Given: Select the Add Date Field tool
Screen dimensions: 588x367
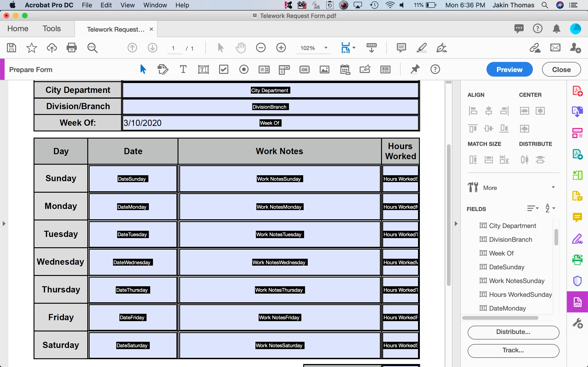Looking at the screenshot, I should click(x=345, y=70).
